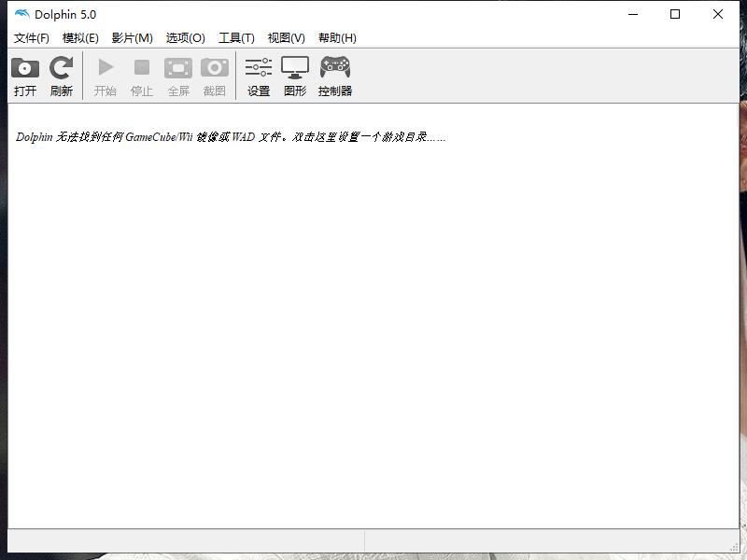
Task: Open the Settings (设置) configuration icon
Action: (258, 73)
